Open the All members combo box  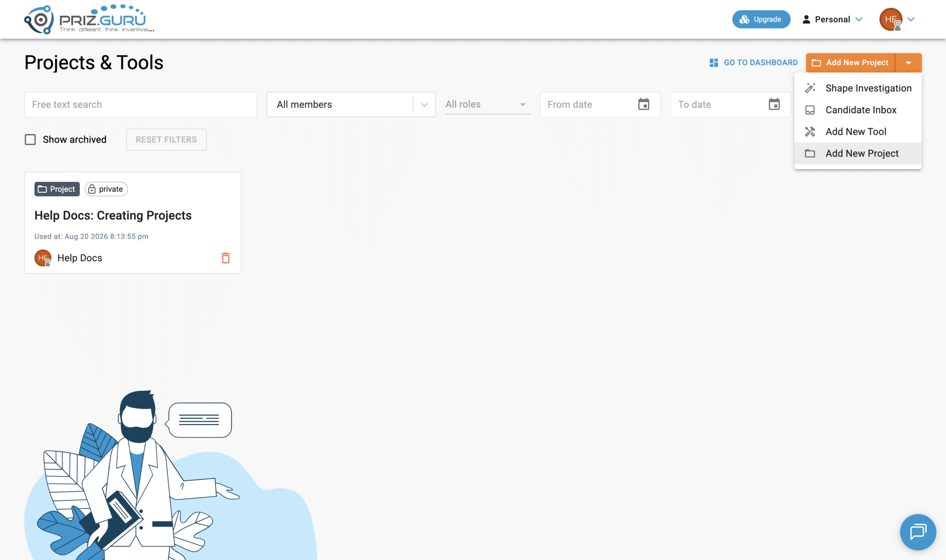(351, 105)
